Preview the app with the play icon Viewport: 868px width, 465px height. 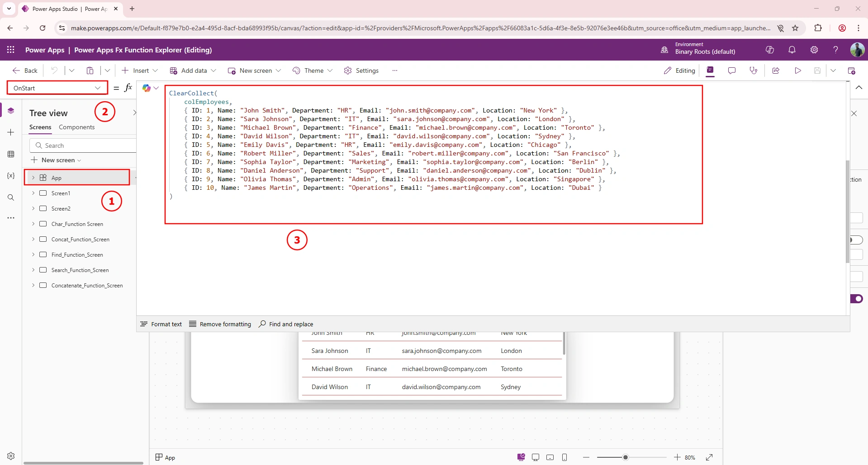pos(798,70)
